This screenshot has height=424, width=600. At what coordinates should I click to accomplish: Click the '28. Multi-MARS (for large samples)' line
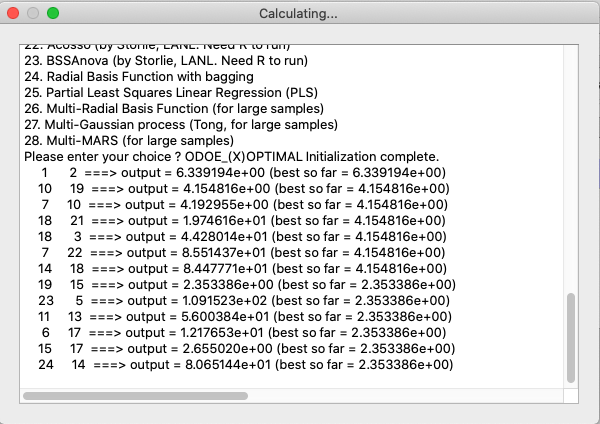(129, 141)
